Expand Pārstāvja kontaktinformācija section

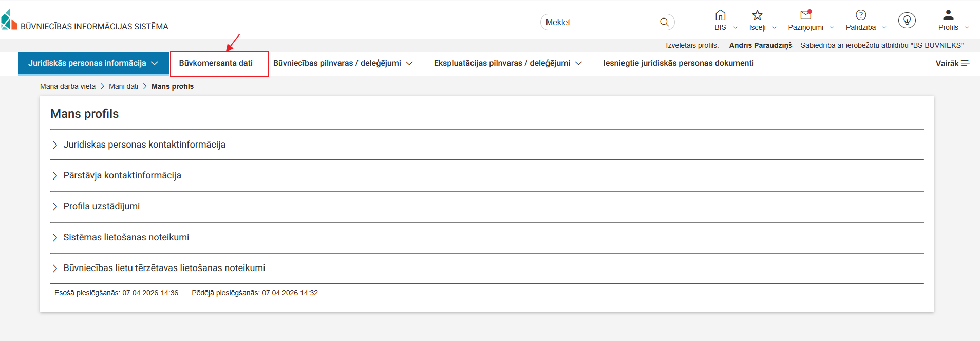(x=122, y=175)
